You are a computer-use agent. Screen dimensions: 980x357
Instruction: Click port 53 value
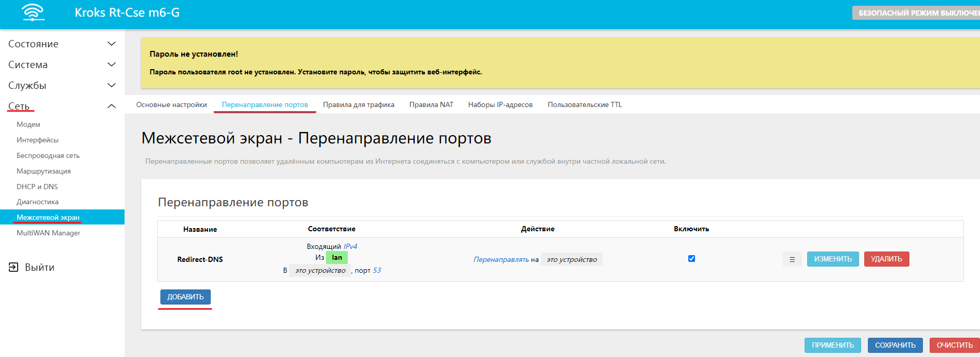377,270
